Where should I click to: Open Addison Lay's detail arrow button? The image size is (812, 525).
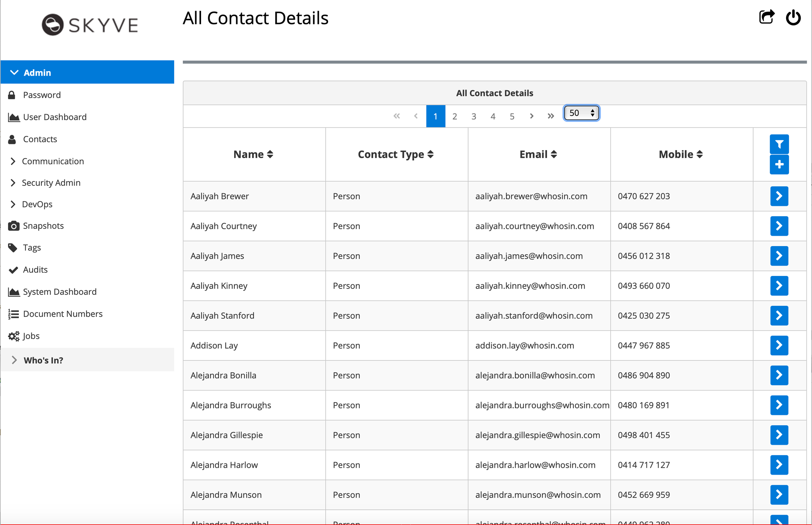tap(779, 345)
